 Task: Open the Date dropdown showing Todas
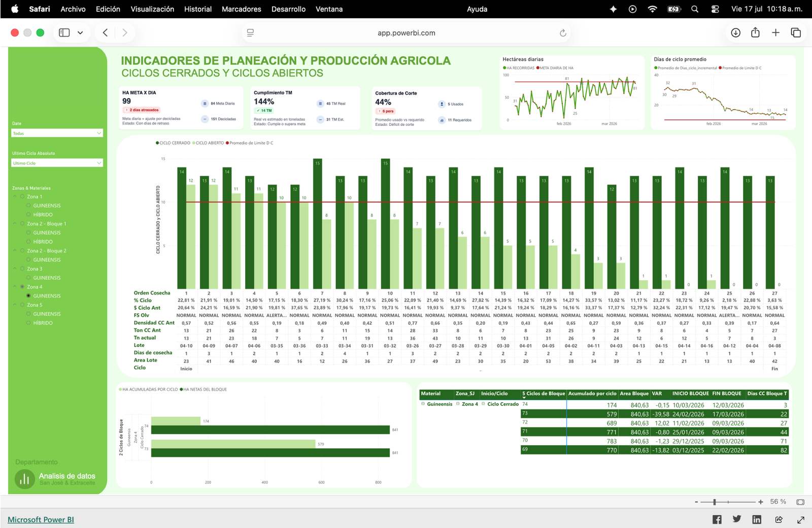point(57,133)
